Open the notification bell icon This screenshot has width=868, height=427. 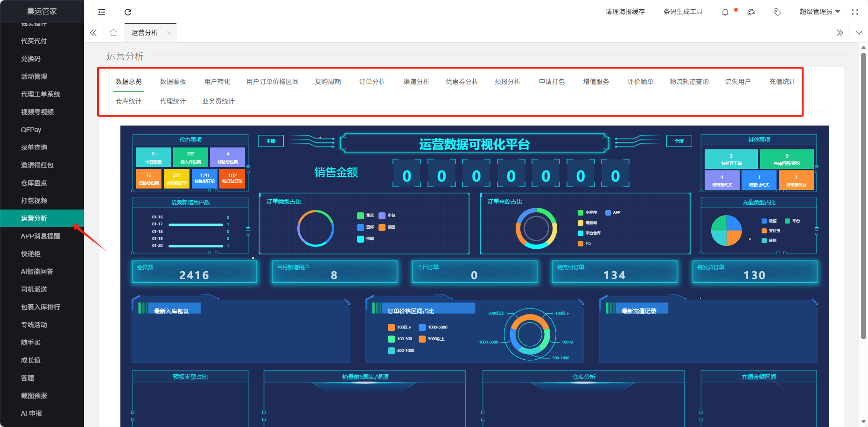coord(725,12)
